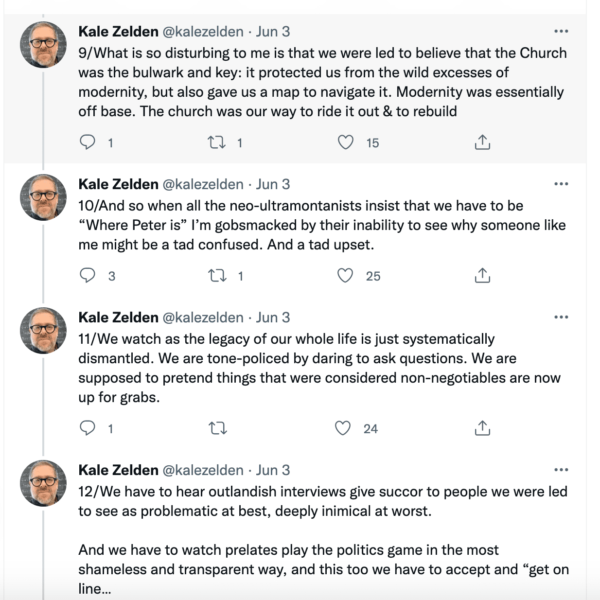Like the 10/ tweet with 25 likes
This screenshot has height=600, width=600.
[345, 276]
